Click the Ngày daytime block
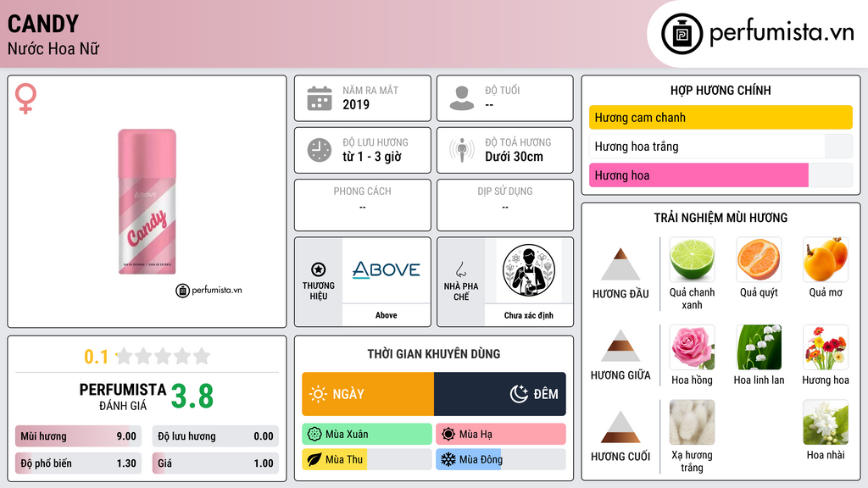Image resolution: width=868 pixels, height=488 pixels. [x=368, y=394]
